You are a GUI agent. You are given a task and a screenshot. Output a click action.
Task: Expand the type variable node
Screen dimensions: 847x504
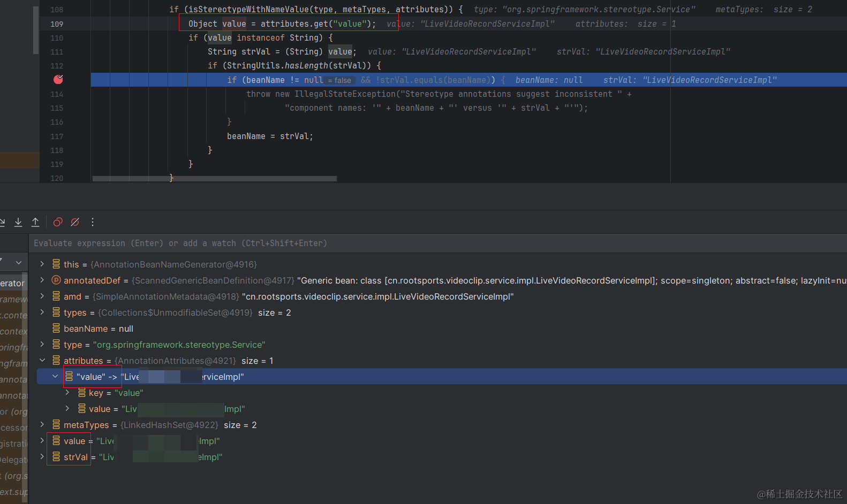[42, 345]
